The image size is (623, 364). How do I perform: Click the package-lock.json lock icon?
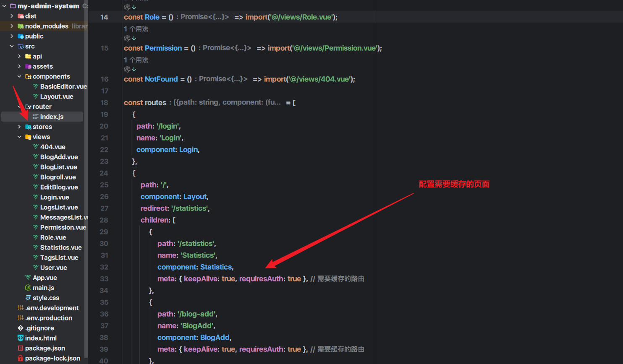click(x=21, y=358)
